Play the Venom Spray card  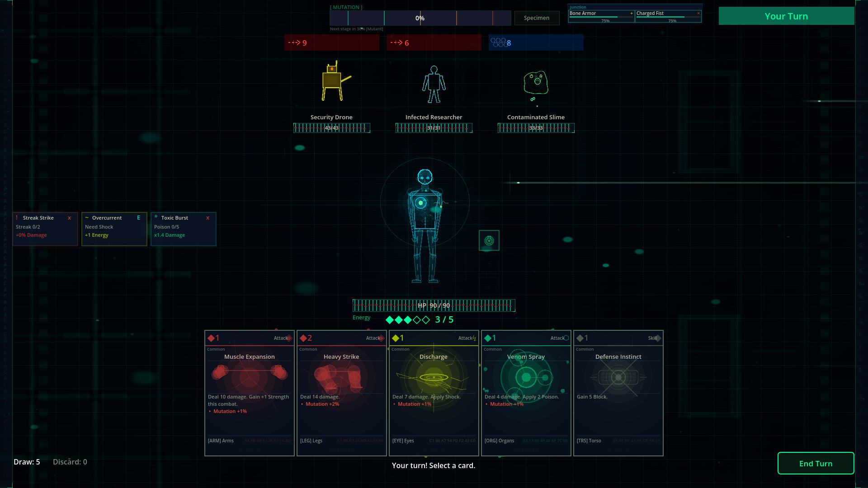(526, 393)
